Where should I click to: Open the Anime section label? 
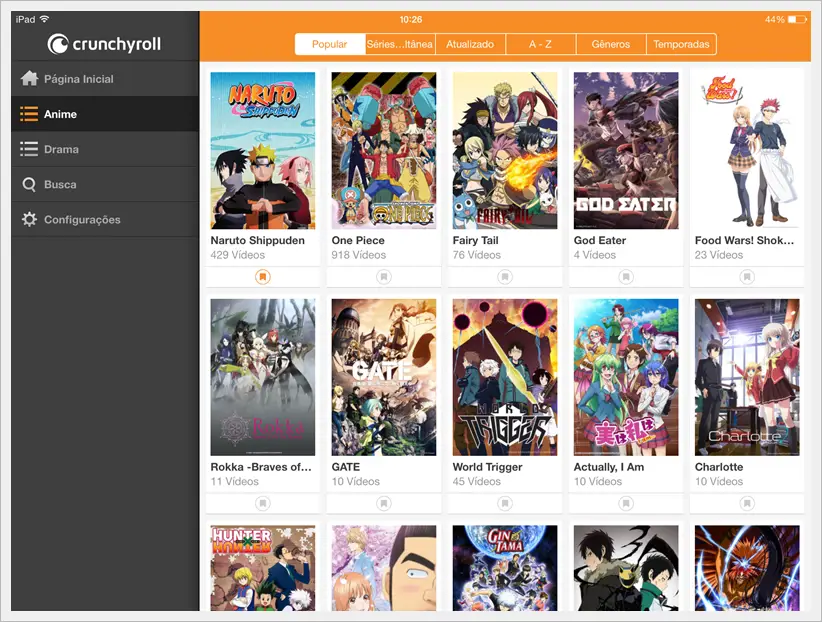tap(60, 114)
